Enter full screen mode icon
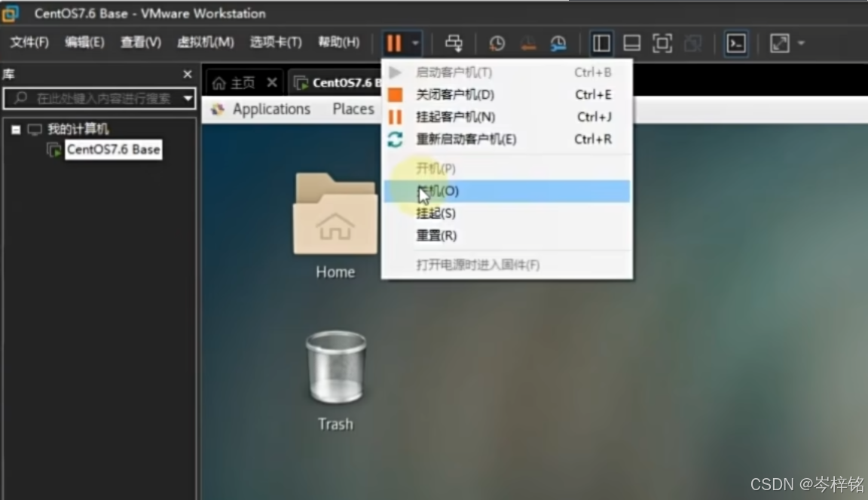Image resolution: width=868 pixels, height=500 pixels. pyautogui.click(x=662, y=43)
